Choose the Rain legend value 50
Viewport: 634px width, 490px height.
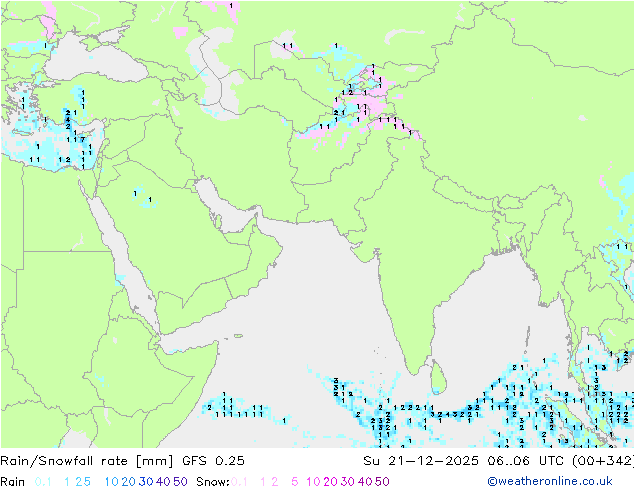click(x=180, y=482)
